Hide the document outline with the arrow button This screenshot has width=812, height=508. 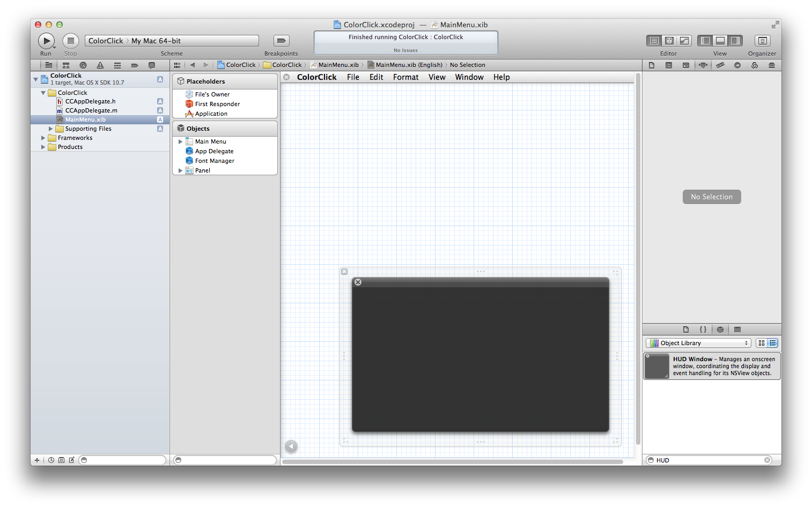(x=291, y=446)
